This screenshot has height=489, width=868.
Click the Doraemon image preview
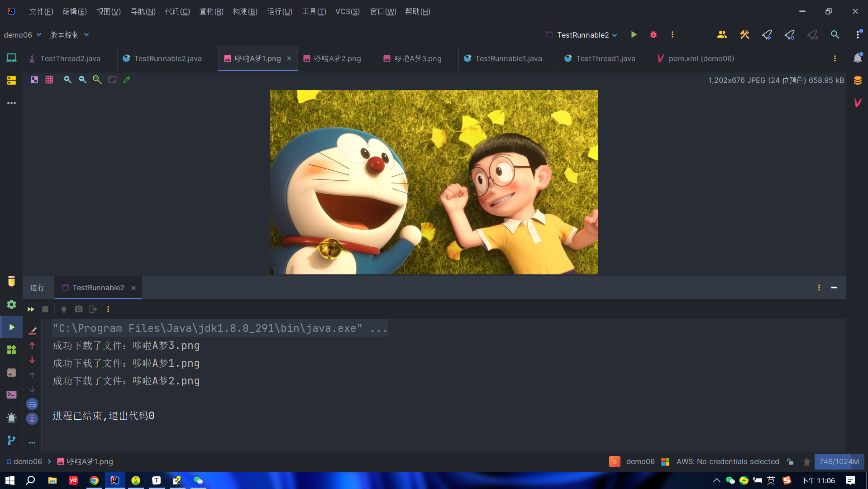pyautogui.click(x=434, y=182)
